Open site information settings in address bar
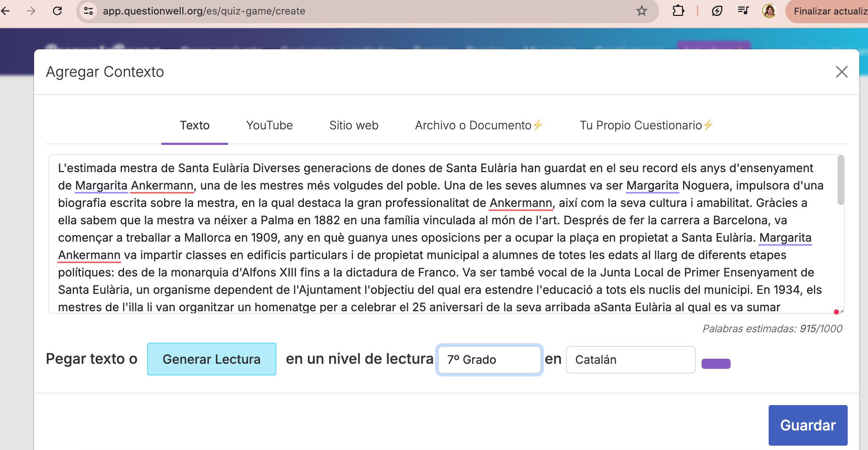The image size is (868, 450). (x=87, y=11)
